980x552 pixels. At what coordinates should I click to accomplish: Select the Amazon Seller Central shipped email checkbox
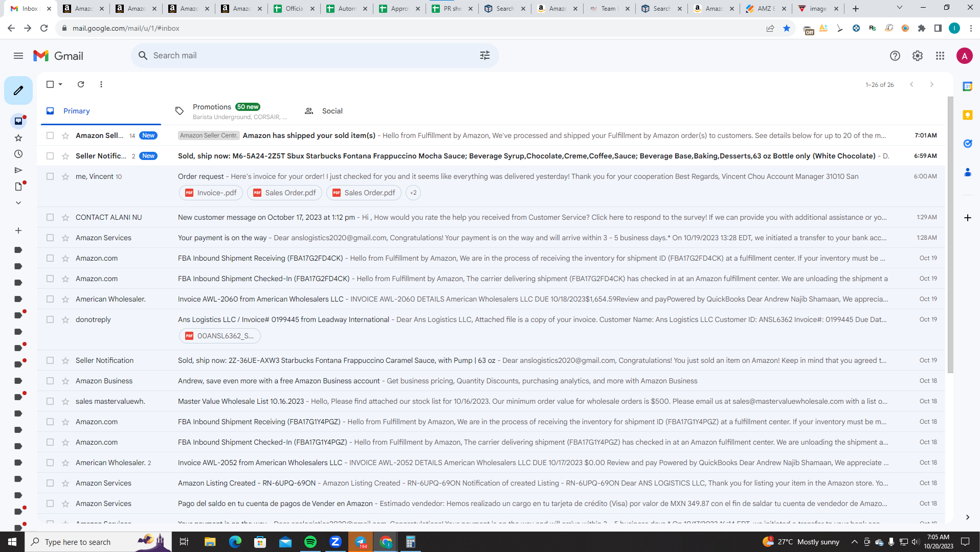coord(50,135)
